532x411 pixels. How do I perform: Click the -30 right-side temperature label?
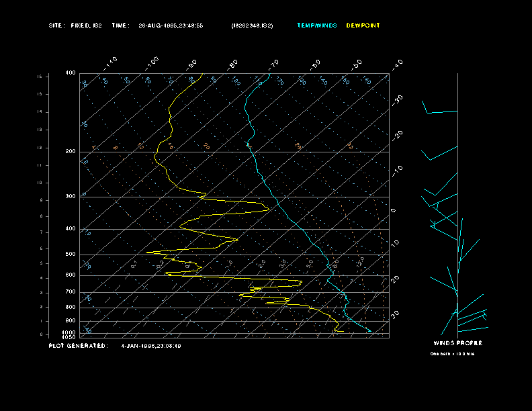tap(397, 101)
